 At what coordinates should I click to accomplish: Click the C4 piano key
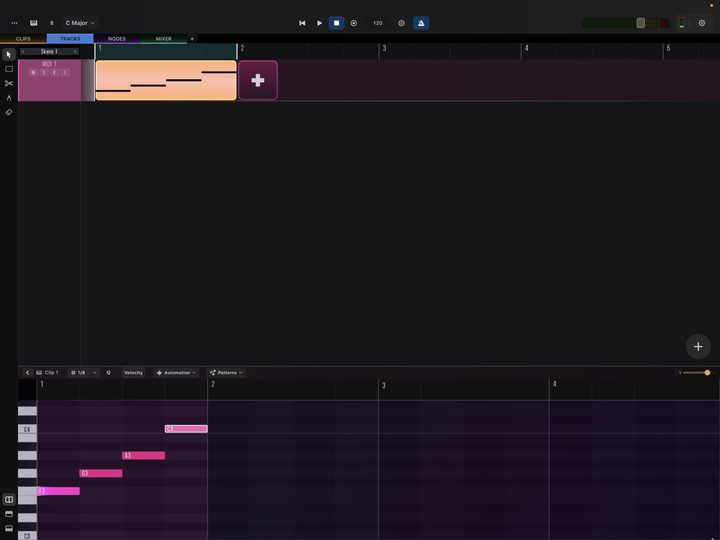27,429
